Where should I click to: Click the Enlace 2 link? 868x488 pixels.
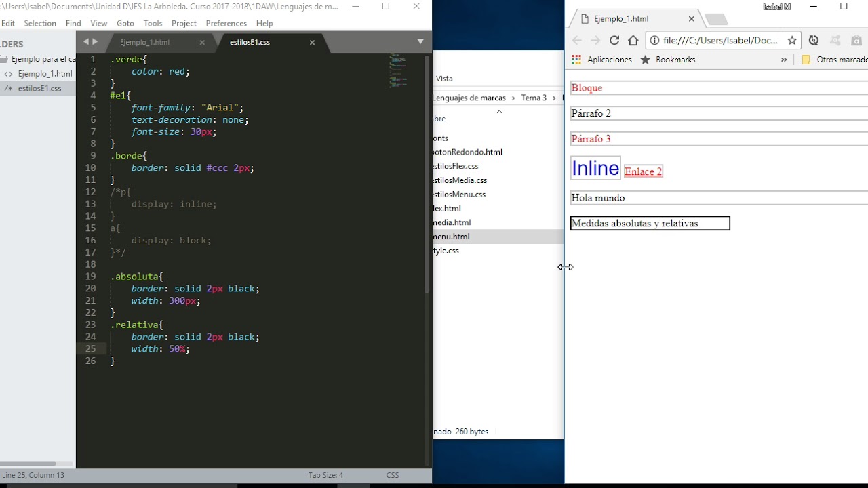(x=644, y=171)
